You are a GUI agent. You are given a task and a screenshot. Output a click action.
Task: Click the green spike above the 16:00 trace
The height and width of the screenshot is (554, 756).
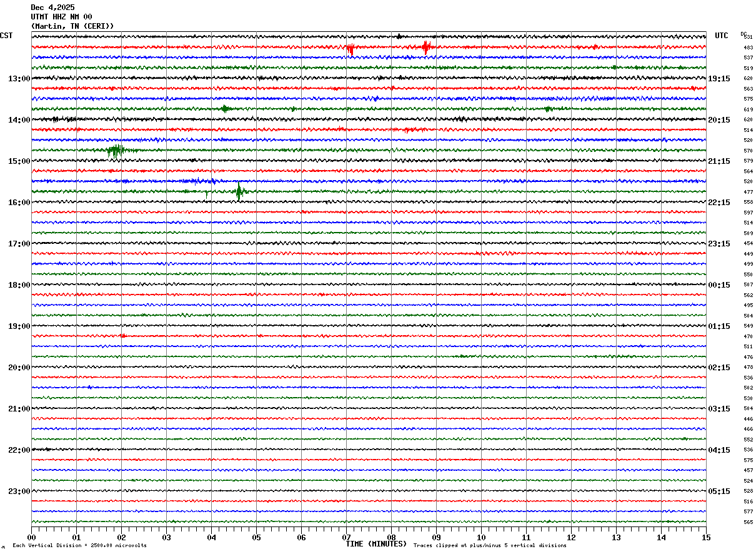pos(239,191)
